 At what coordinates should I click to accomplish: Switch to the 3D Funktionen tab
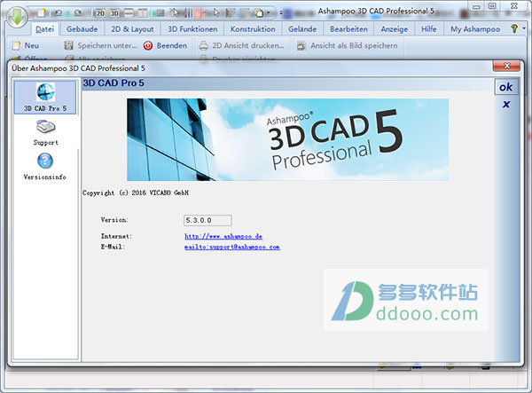(192, 29)
